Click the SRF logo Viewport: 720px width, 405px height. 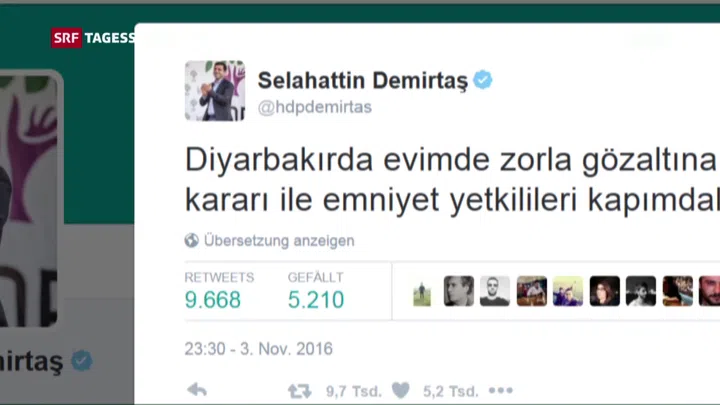click(66, 38)
